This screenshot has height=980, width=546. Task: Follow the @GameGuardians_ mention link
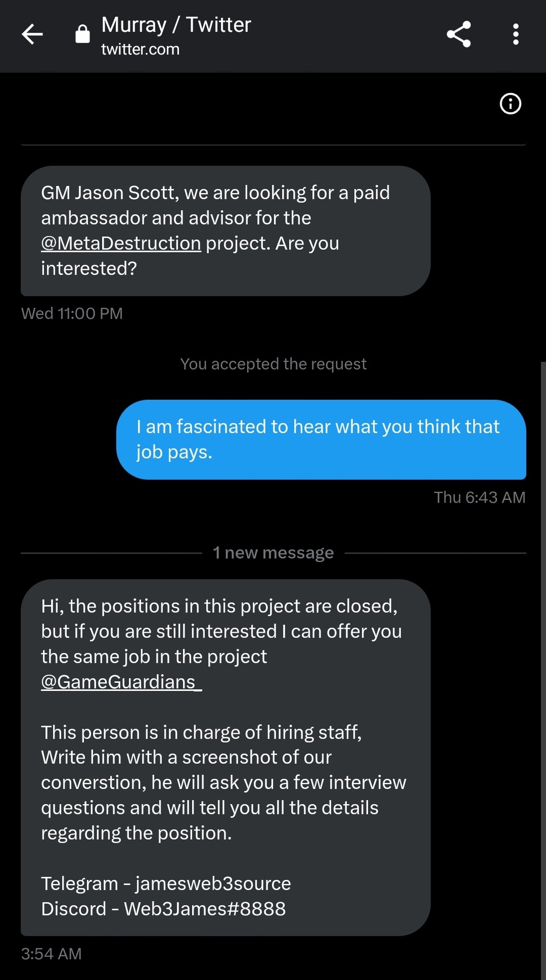click(x=121, y=682)
